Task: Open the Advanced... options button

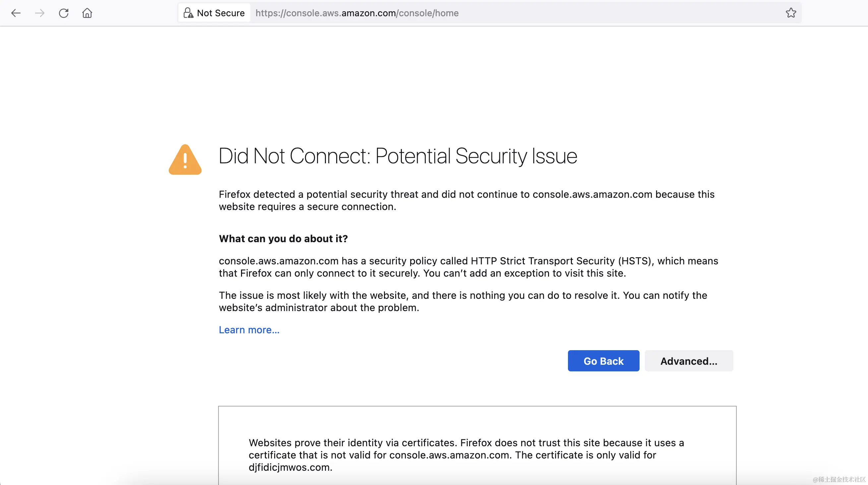Action: coord(689,361)
